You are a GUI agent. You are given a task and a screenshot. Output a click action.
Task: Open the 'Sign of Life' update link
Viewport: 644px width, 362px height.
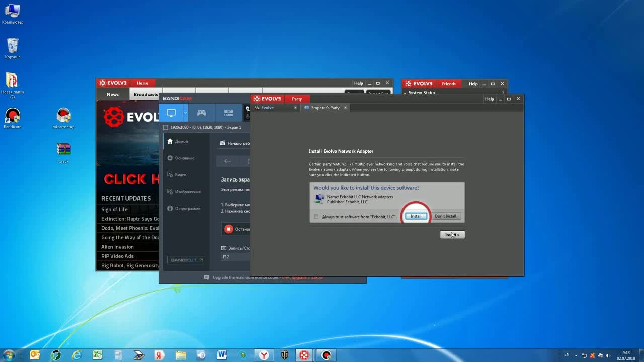114,210
